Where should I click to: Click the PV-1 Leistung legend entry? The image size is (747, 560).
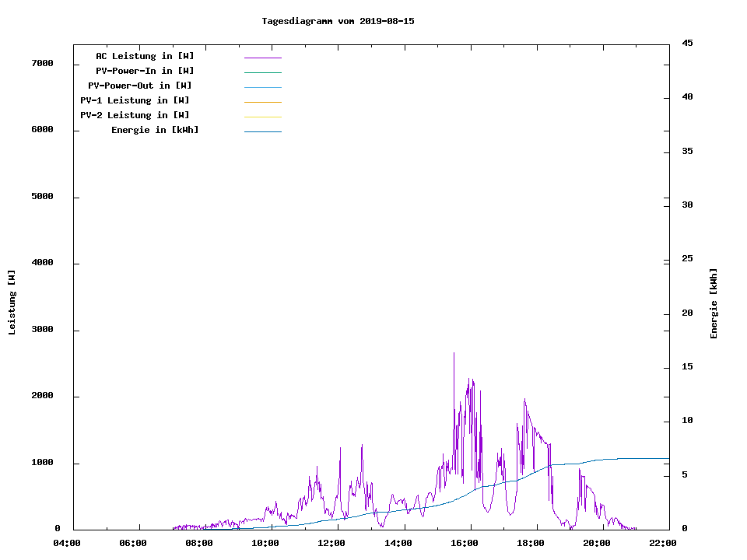pos(135,100)
